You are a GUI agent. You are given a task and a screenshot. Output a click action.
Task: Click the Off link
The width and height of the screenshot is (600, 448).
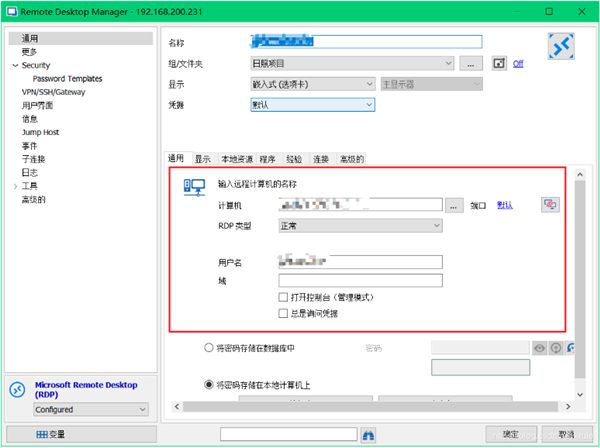pyautogui.click(x=518, y=64)
